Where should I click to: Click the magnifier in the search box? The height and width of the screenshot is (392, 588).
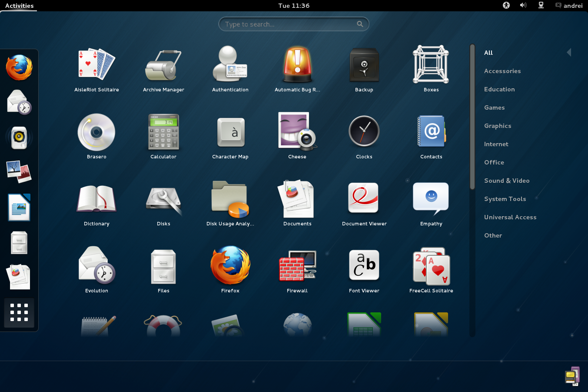coord(360,24)
